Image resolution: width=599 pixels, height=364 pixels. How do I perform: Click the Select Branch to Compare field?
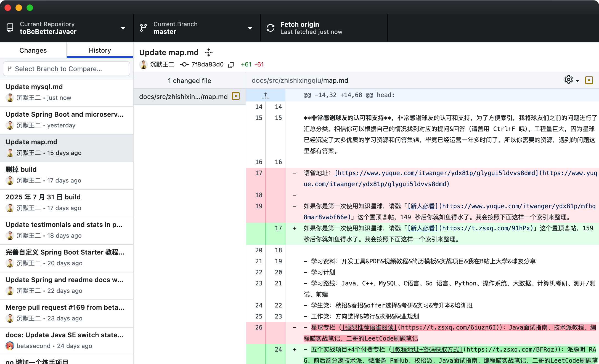click(x=66, y=69)
